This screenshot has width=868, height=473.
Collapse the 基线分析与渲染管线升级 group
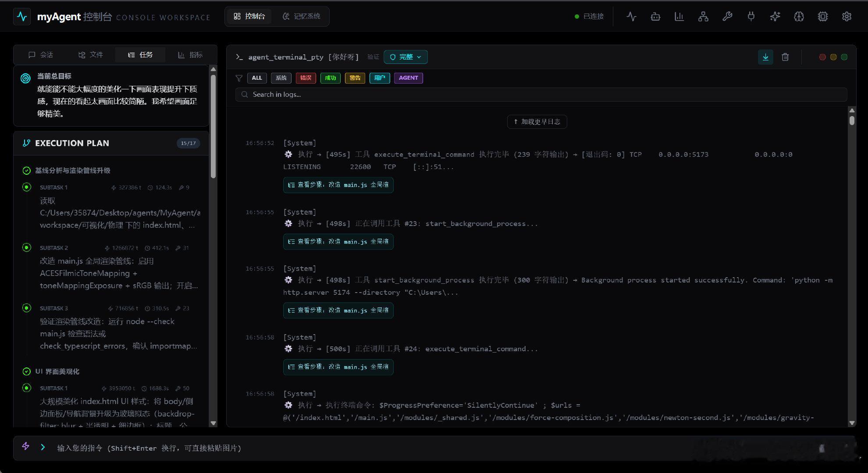[x=72, y=170]
